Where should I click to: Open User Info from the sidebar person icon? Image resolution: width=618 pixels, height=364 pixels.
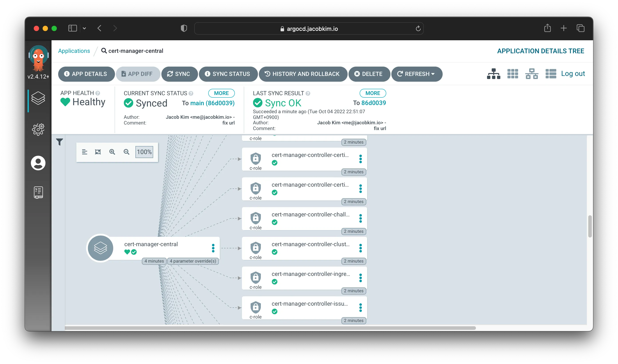coord(38,163)
